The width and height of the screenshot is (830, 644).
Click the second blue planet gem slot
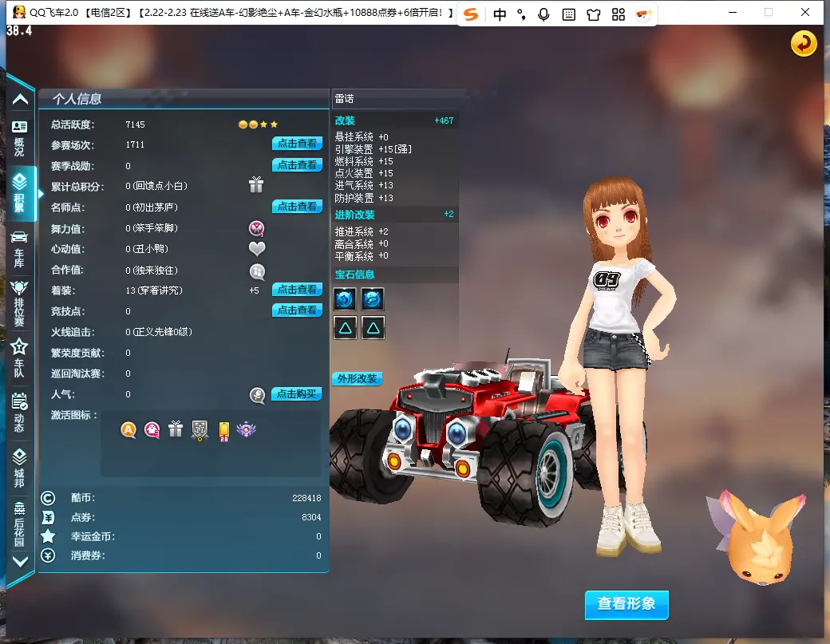click(x=373, y=299)
